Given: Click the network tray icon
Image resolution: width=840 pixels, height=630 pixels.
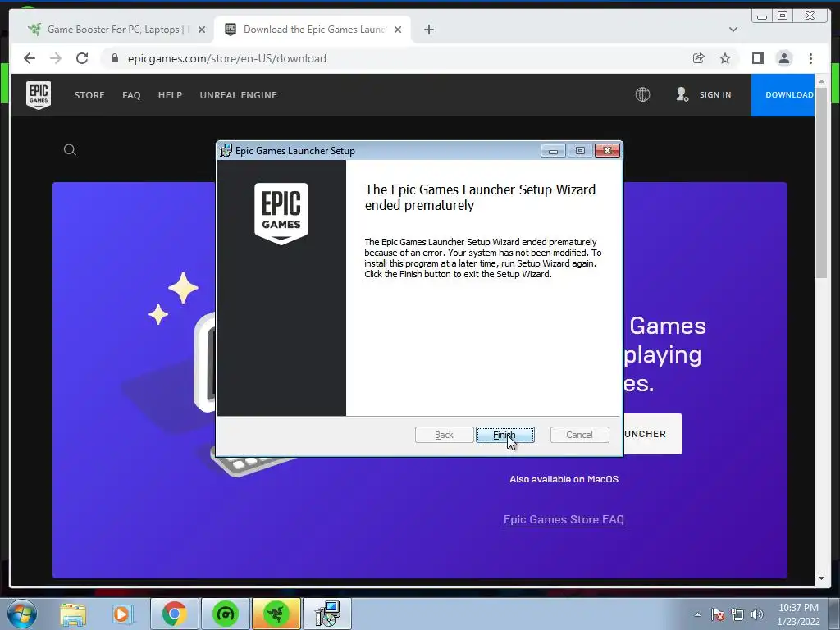Looking at the screenshot, I should pos(737,614).
